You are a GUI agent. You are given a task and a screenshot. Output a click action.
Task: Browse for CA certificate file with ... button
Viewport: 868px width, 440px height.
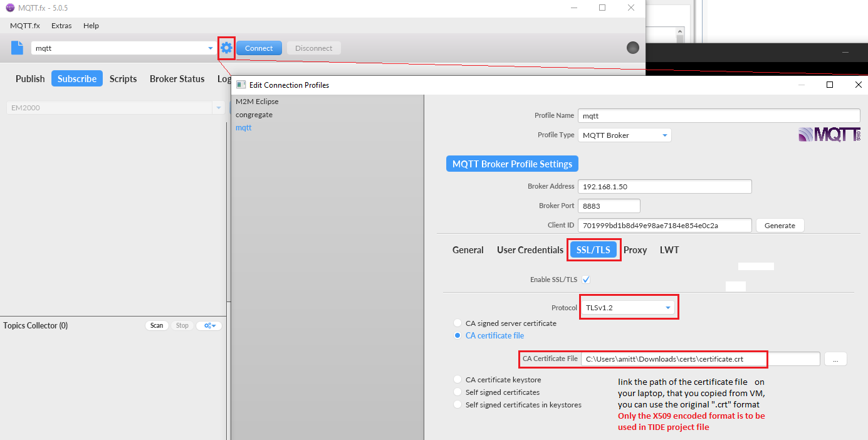835,359
